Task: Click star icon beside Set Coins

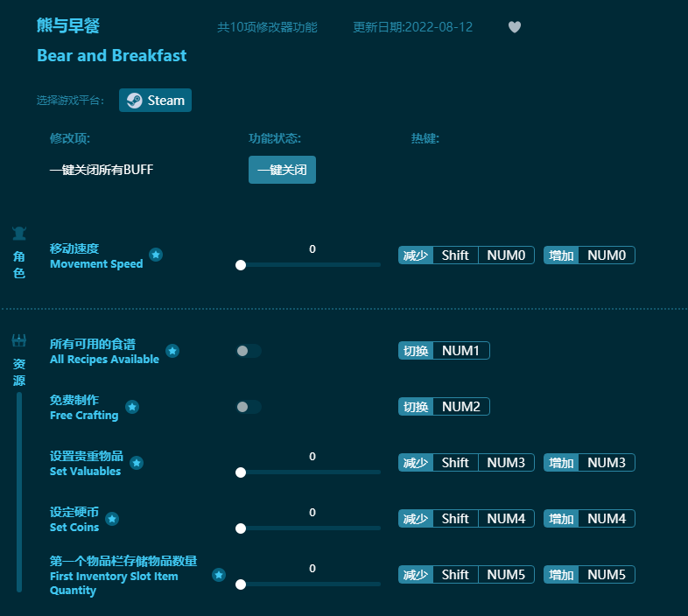Action: click(112, 519)
